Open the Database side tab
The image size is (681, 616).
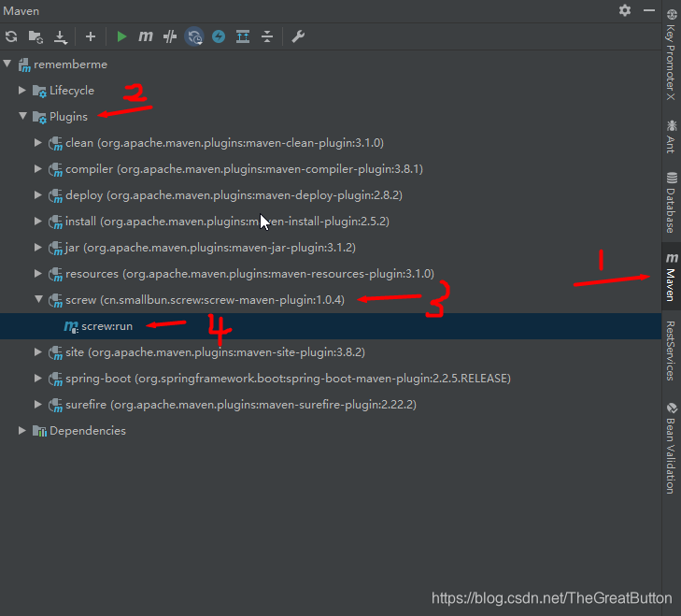point(672,203)
